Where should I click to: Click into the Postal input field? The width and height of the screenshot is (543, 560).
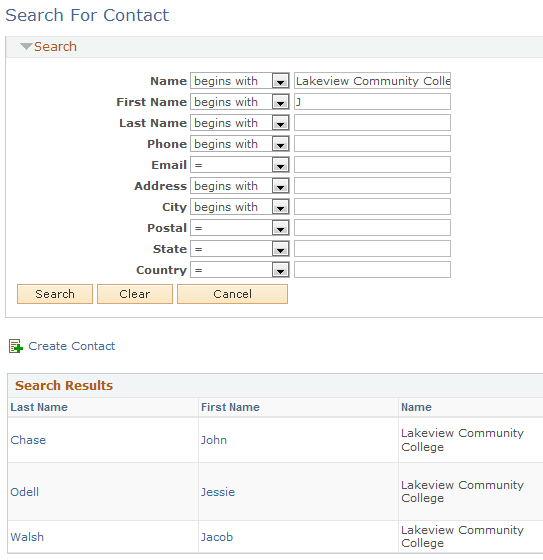pyautogui.click(x=372, y=228)
